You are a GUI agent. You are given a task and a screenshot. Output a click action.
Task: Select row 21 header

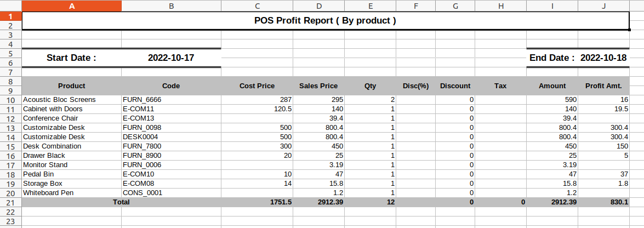(10, 203)
